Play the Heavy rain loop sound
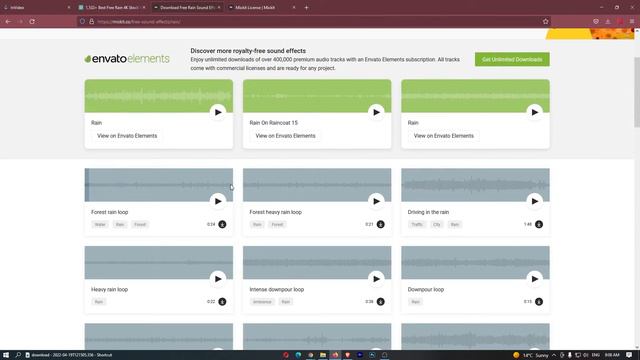 point(218,279)
